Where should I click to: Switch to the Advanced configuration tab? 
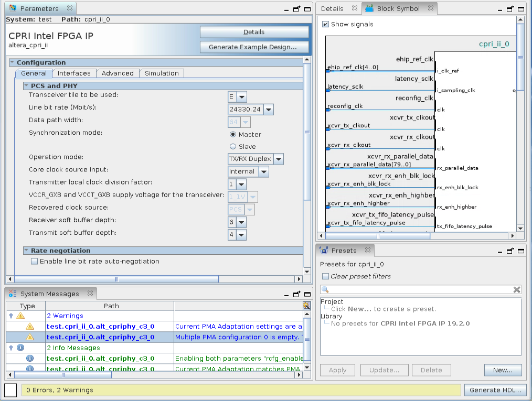click(x=118, y=73)
